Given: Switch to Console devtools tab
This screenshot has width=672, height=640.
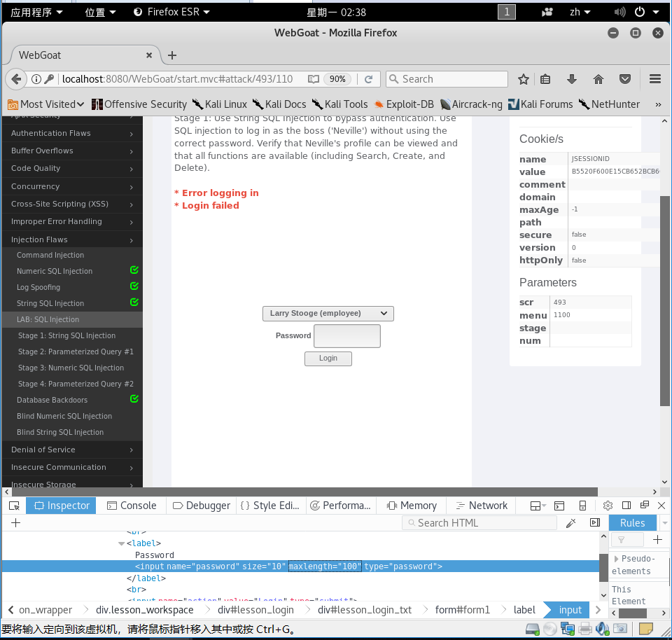Looking at the screenshot, I should (x=132, y=506).
